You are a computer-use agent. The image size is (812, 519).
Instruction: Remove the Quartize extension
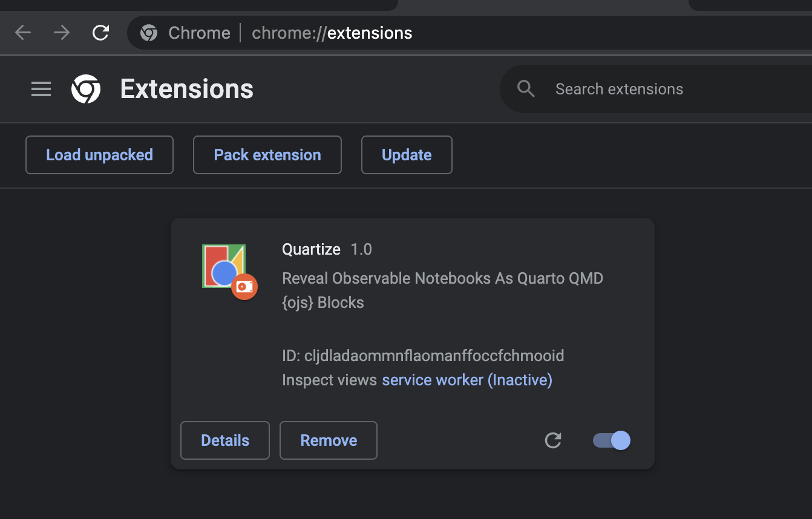329,440
